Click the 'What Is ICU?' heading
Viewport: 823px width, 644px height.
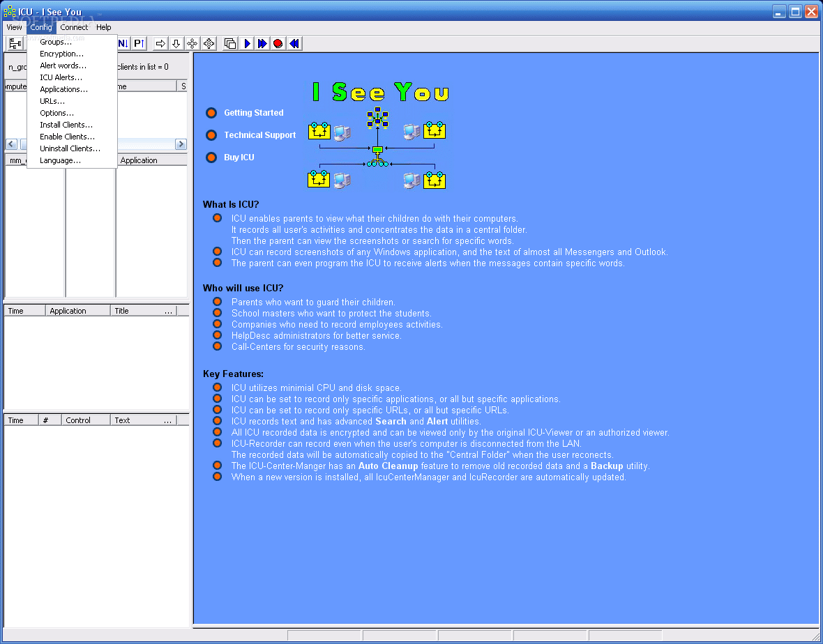(x=231, y=204)
